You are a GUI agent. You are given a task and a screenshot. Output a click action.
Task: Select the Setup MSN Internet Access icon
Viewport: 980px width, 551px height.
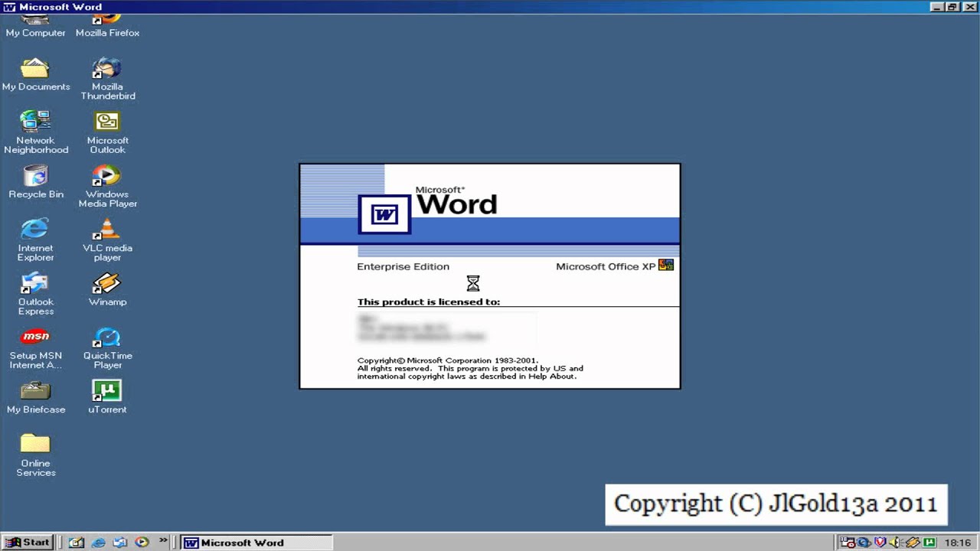coord(35,347)
